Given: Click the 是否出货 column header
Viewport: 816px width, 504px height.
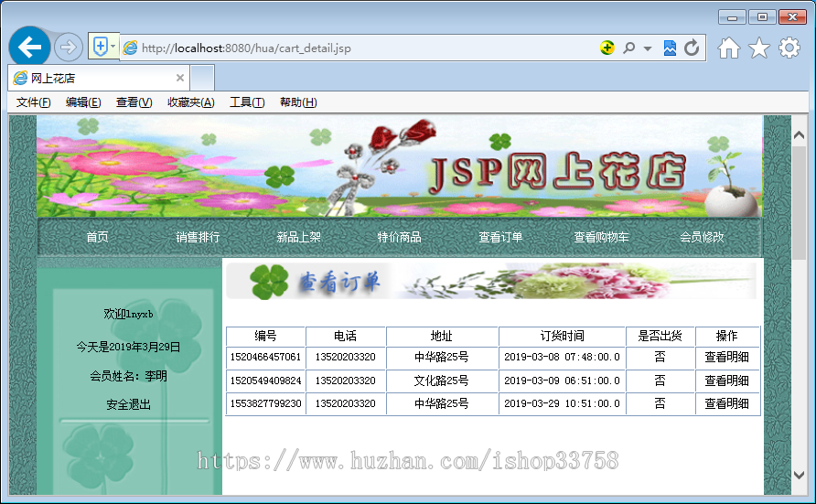Looking at the screenshot, I should pyautogui.click(x=660, y=336).
